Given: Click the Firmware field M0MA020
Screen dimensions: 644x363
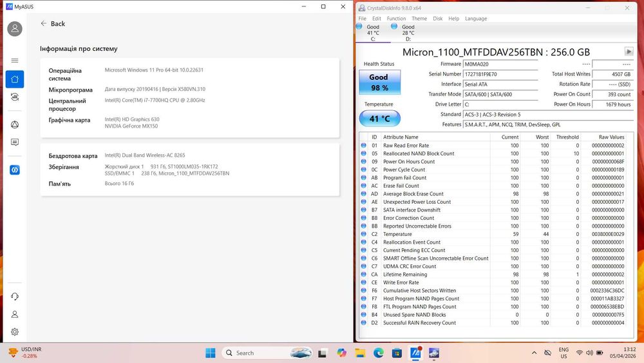Looking at the screenshot, I should coord(500,64).
